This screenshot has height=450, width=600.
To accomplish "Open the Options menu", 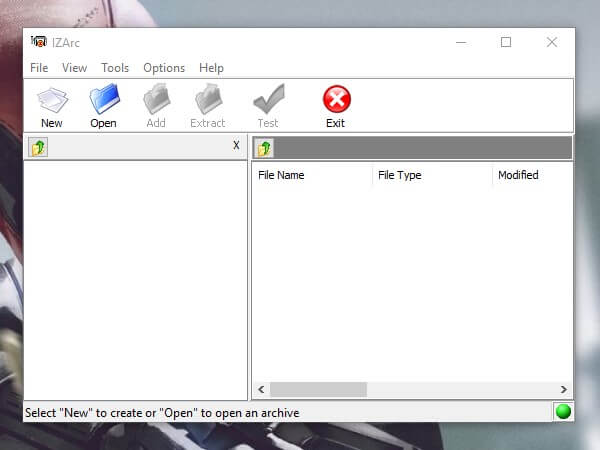I will tap(164, 68).
